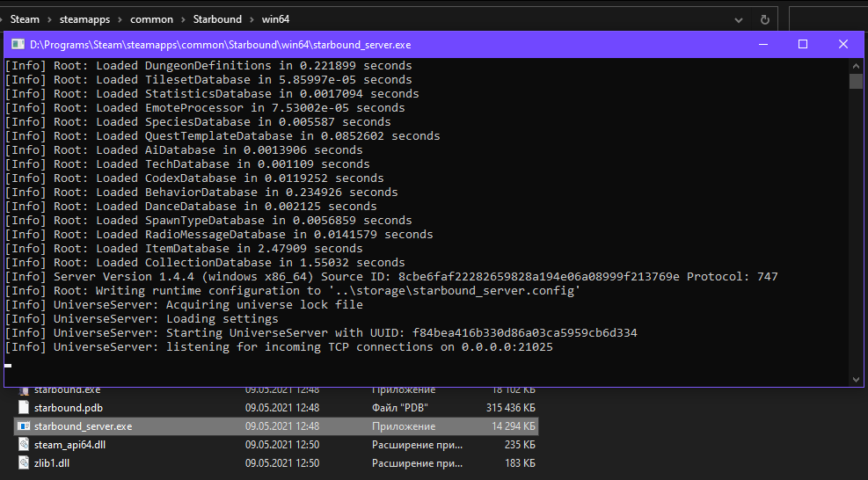
Task: Click the Loaded ItemDatabase log line
Action: 184,249
